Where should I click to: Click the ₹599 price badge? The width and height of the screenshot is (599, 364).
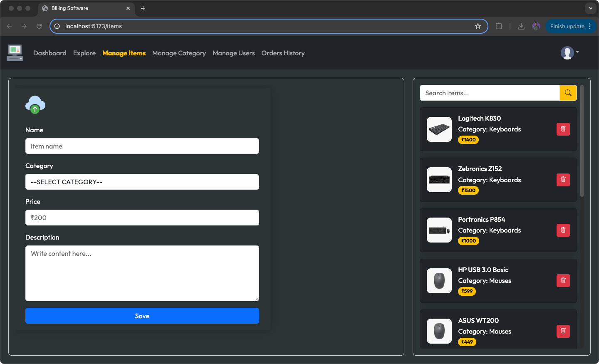click(x=467, y=291)
